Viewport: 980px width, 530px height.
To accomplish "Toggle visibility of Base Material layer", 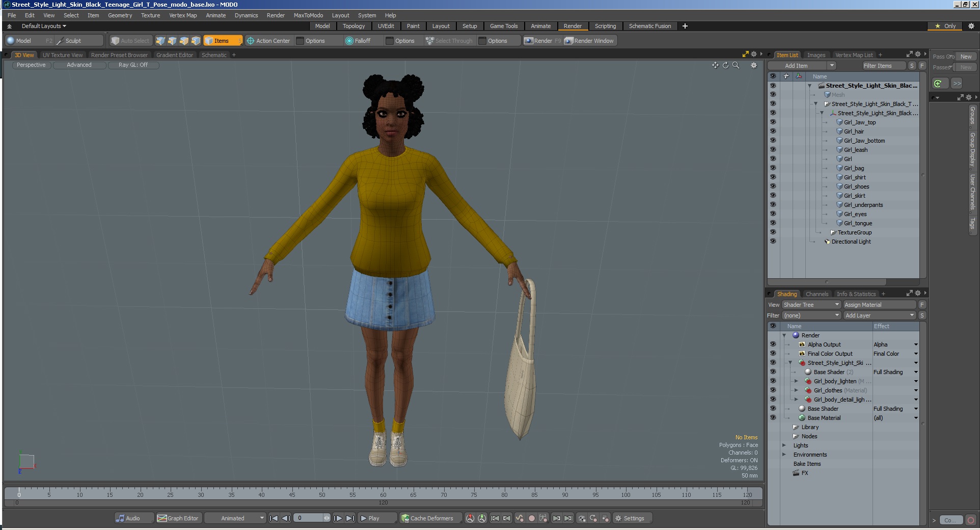I will point(773,417).
